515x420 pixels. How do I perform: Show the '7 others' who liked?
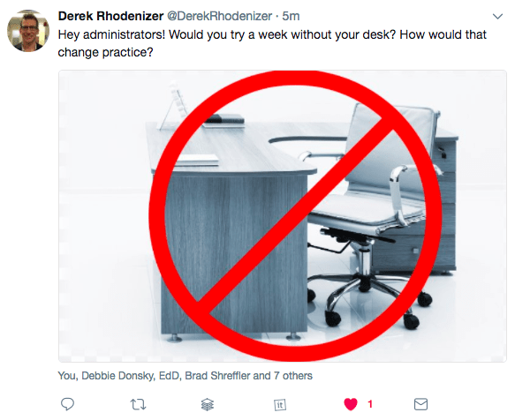[293, 376]
